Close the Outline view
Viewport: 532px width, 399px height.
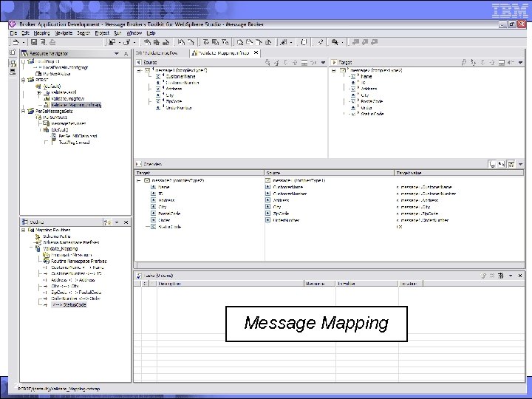click(126, 222)
